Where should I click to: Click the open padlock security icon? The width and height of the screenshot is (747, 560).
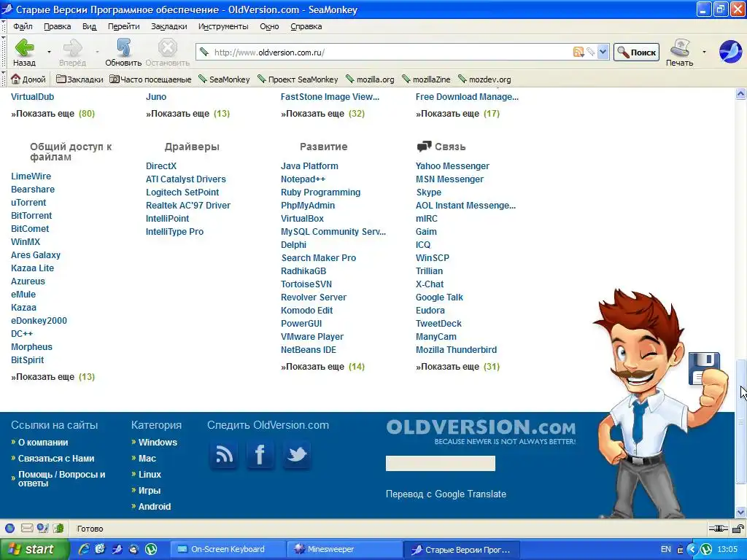tap(738, 529)
